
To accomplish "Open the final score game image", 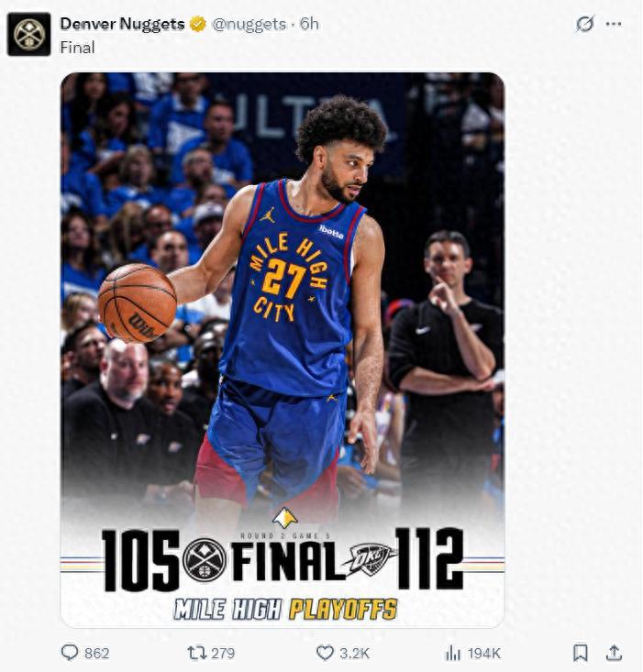I will (x=283, y=349).
